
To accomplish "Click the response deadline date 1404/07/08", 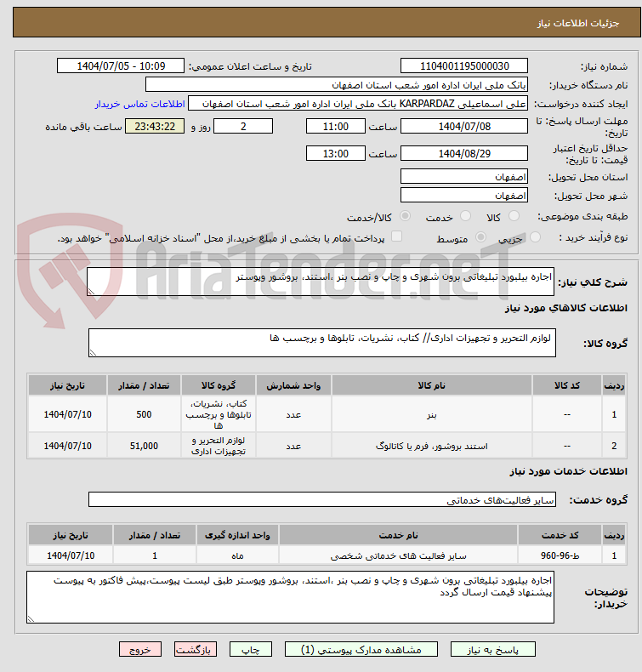I will (x=464, y=127).
